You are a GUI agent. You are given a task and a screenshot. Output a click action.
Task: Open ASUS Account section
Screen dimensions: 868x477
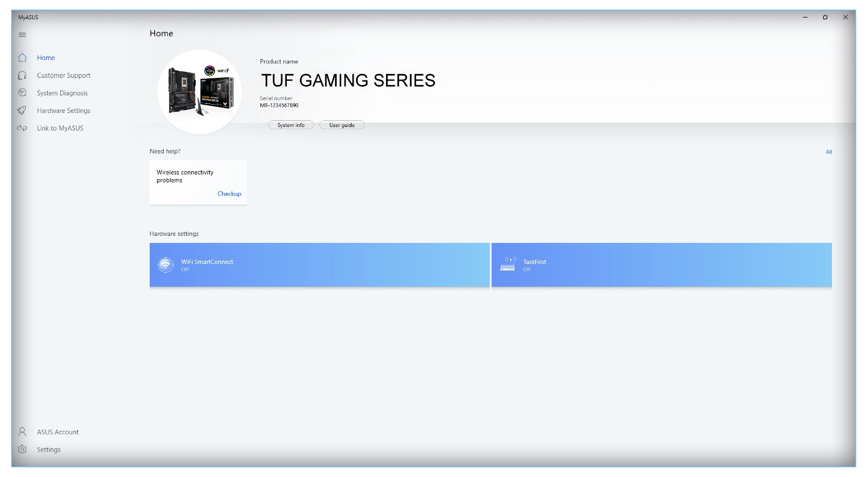[58, 432]
